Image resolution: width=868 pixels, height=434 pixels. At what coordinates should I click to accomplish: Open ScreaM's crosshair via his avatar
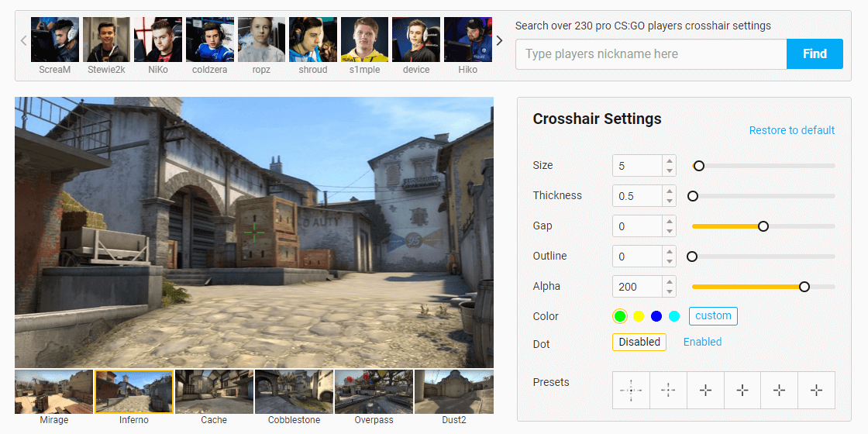pos(54,40)
